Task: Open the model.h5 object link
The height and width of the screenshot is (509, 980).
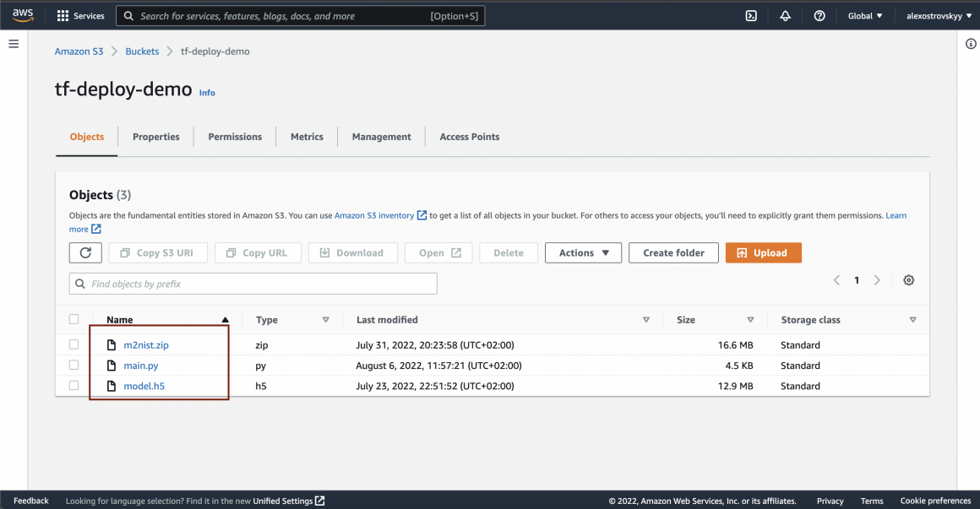Action: coord(144,386)
